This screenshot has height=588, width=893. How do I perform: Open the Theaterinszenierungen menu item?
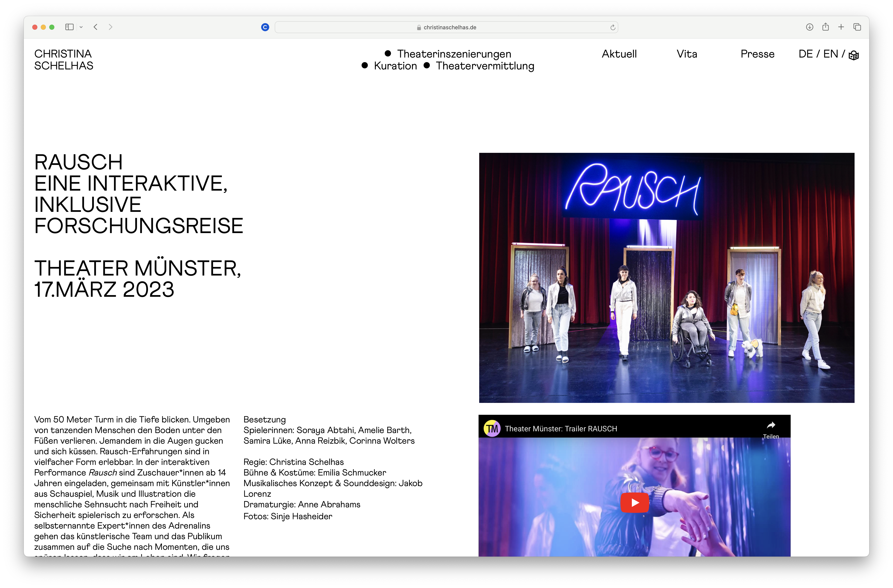pyautogui.click(x=454, y=54)
